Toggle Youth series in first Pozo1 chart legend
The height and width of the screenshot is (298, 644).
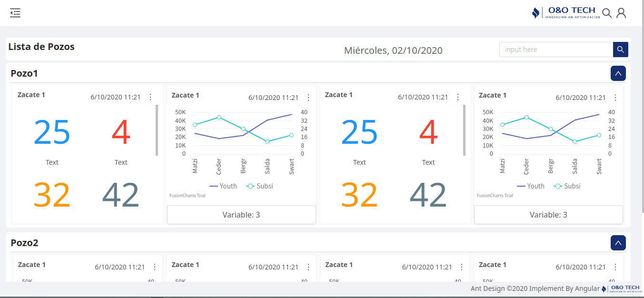[223, 186]
